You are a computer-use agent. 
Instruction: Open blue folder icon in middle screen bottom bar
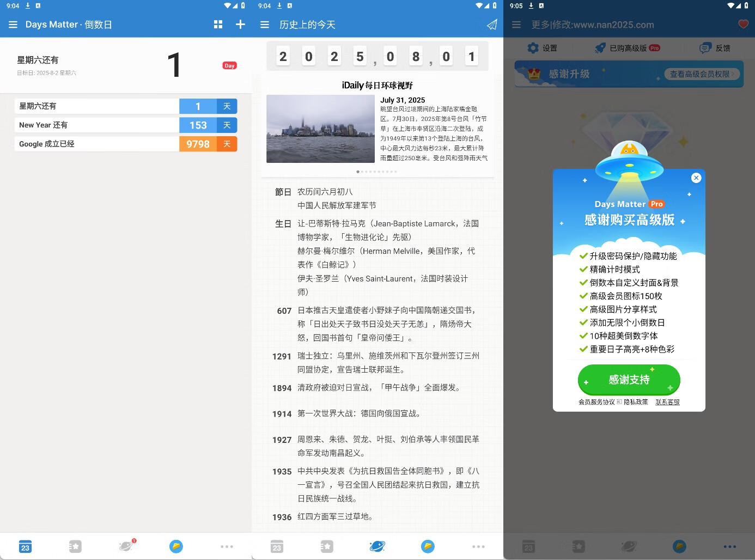pos(428,546)
